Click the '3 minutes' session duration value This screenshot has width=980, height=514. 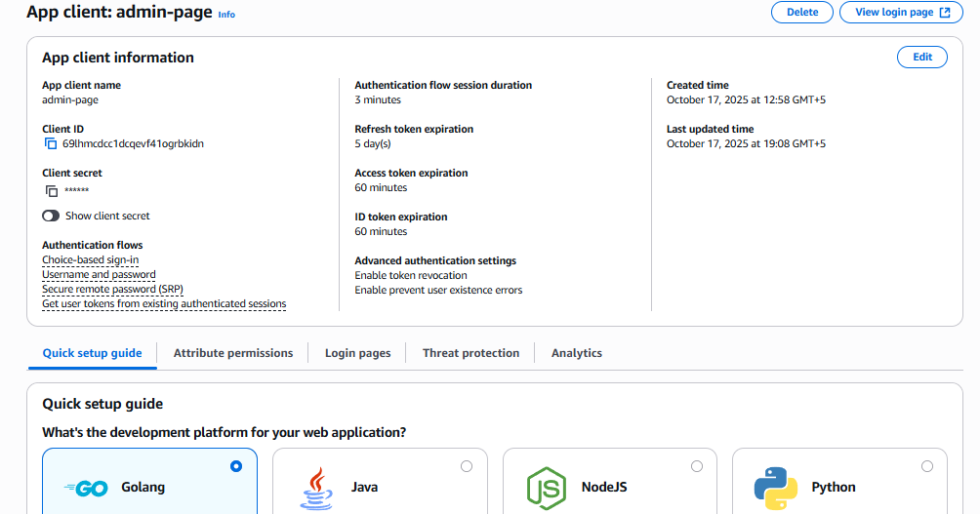[378, 99]
